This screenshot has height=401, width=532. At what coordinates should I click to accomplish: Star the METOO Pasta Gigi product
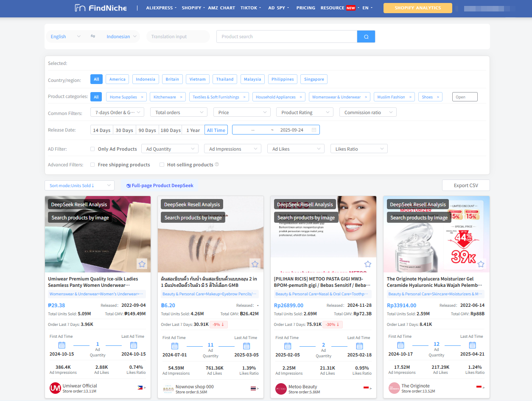tap(367, 264)
